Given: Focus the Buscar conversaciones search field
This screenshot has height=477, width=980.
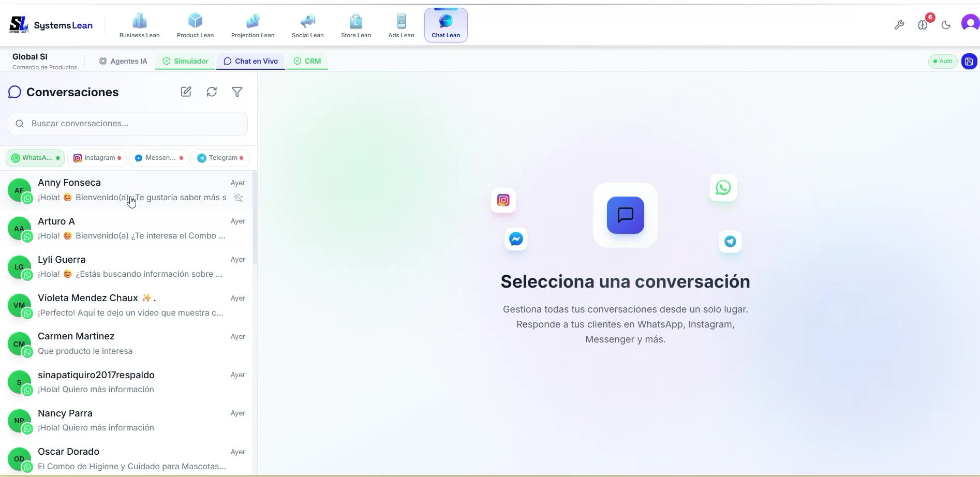Looking at the screenshot, I should click(x=128, y=124).
